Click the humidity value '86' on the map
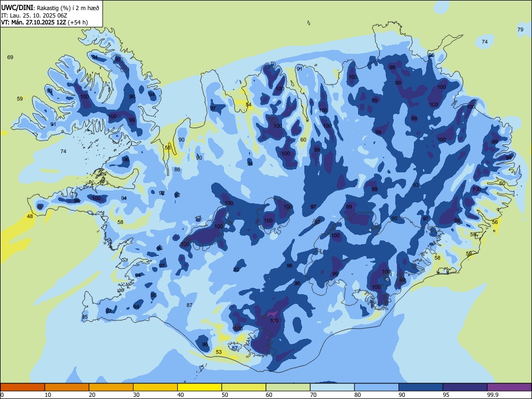The height and width of the screenshot is (399, 532). pyautogui.click(x=177, y=169)
